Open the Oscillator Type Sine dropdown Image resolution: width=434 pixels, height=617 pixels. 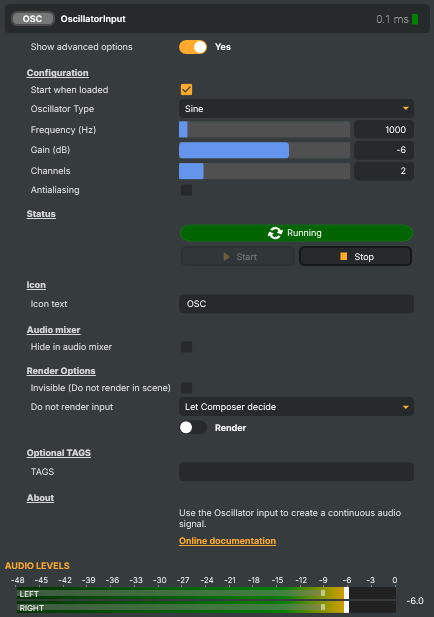pos(296,109)
